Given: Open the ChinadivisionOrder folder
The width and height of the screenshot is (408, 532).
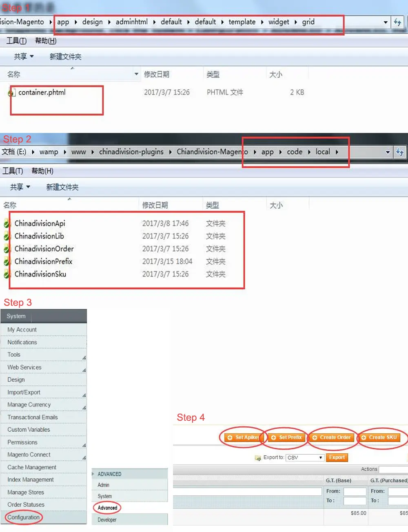Looking at the screenshot, I should pyautogui.click(x=44, y=249).
